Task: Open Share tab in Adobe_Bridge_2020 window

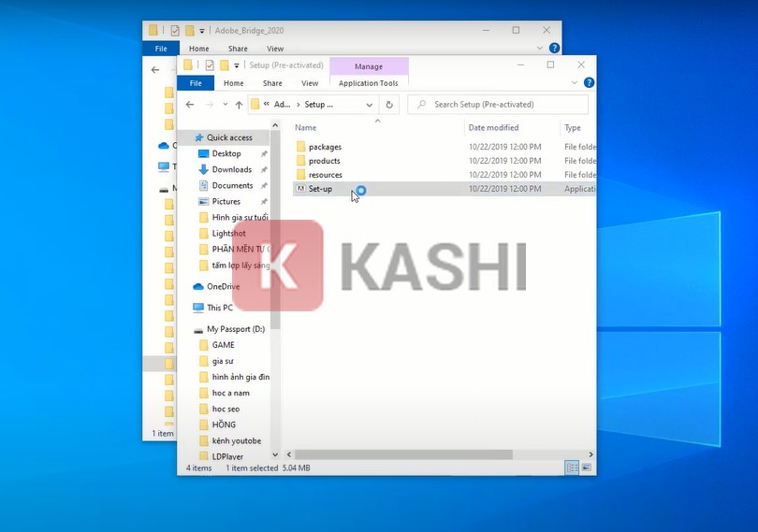Action: (238, 49)
